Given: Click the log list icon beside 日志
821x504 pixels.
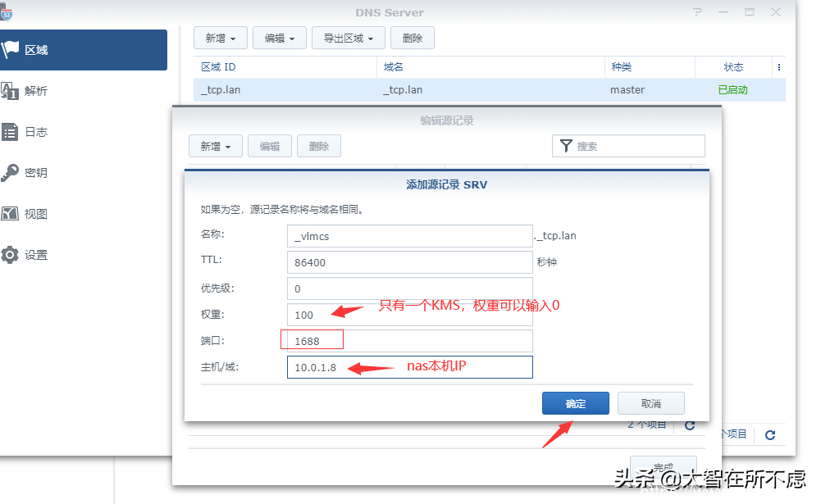Looking at the screenshot, I should (9, 132).
